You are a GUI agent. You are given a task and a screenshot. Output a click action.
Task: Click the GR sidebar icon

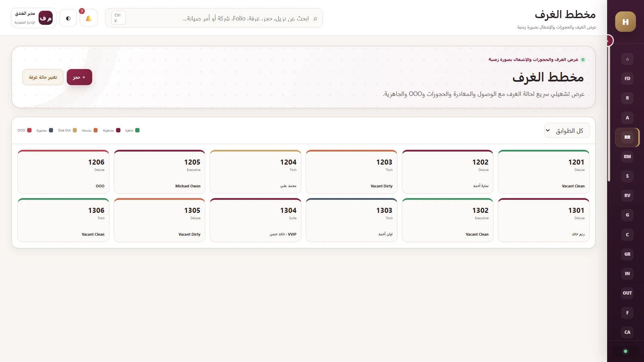tap(627, 254)
